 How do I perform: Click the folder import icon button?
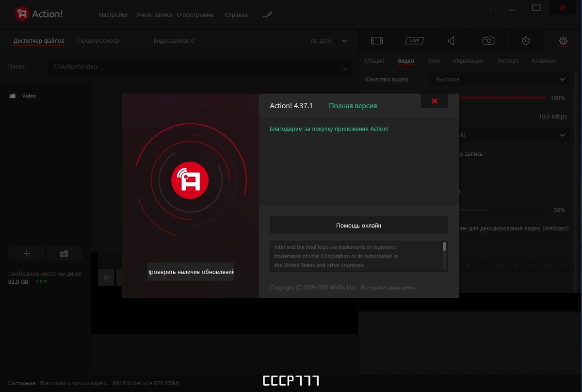click(64, 253)
